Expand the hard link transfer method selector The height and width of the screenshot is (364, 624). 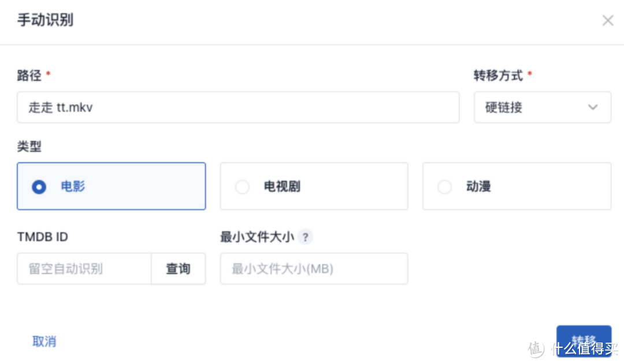pos(542,107)
